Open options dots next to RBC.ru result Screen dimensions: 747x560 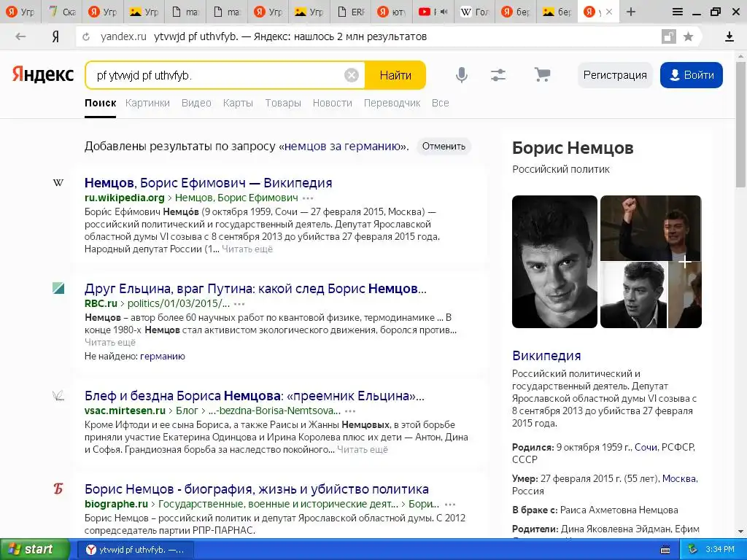coord(239,304)
